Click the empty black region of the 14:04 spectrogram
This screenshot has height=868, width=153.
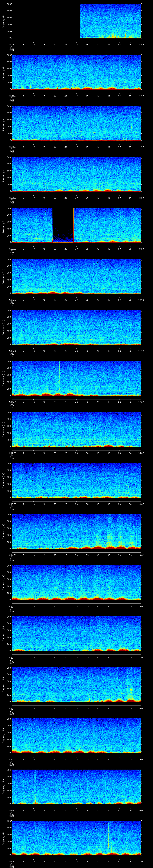coord(45,21)
